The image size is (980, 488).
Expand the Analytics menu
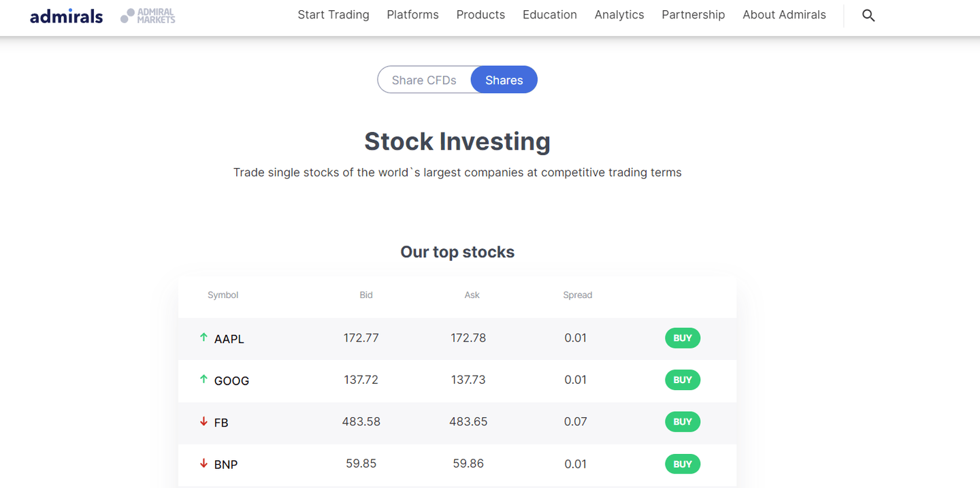(619, 15)
